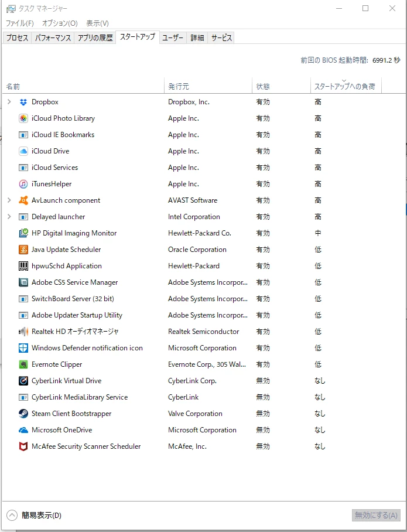
Task: Click publisher Oracle Corporation cell
Action: click(x=197, y=250)
